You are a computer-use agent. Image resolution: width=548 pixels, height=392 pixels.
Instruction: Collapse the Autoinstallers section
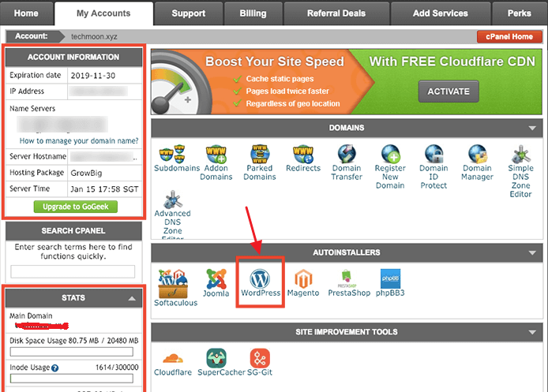coord(533,253)
